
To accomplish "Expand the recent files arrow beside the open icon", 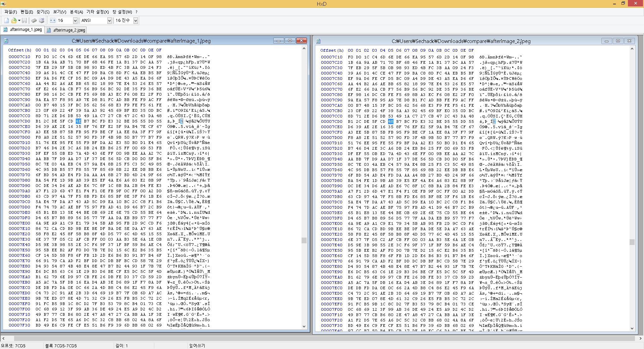I will coord(19,20).
